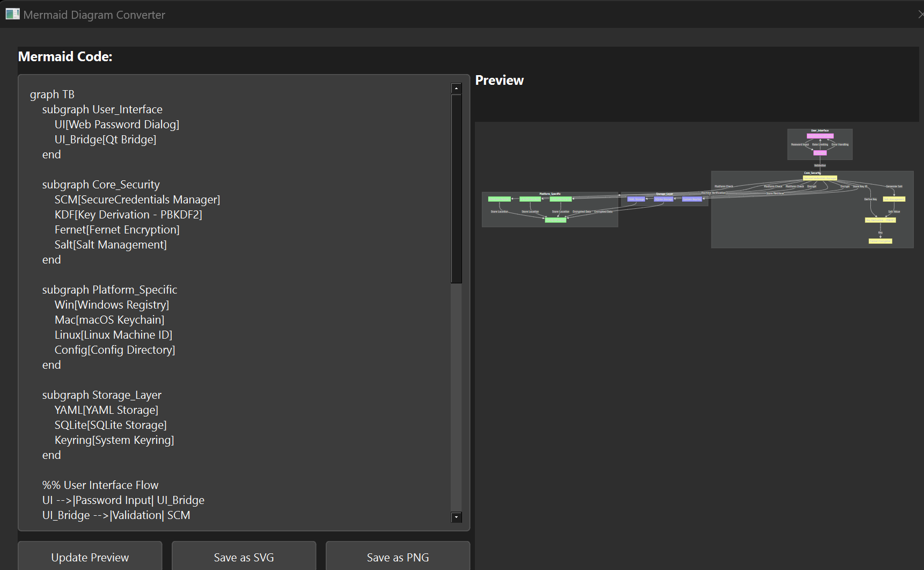The height and width of the screenshot is (570, 924).
Task: Click the Core_Security subgraph in preview
Action: tap(812, 209)
